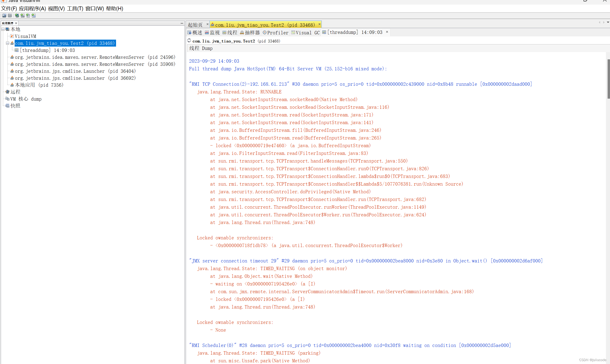Click the Java icon beside RemoteMavenServer pid 24596

click(x=12, y=57)
